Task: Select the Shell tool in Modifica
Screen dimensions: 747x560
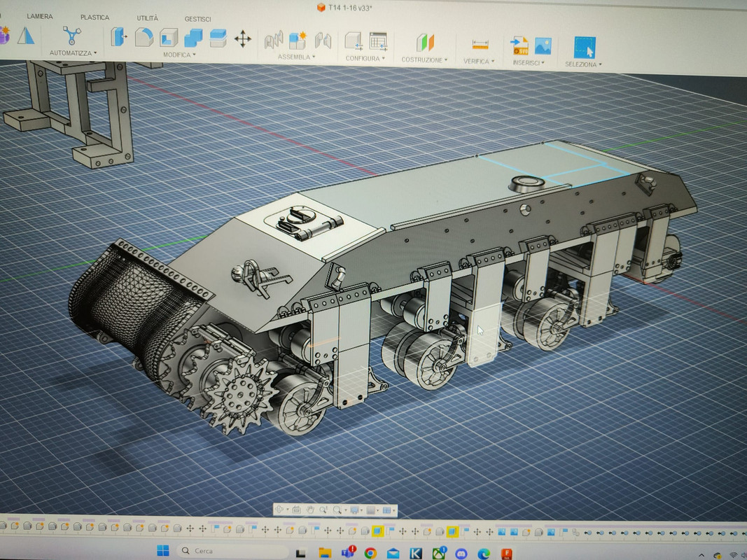Action: point(169,38)
